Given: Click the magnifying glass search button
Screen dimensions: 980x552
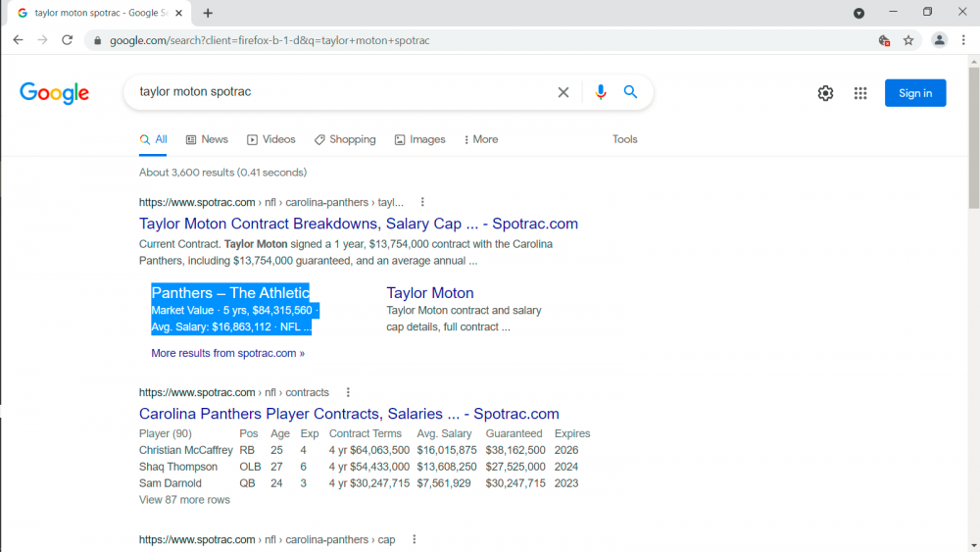Looking at the screenshot, I should point(630,92).
